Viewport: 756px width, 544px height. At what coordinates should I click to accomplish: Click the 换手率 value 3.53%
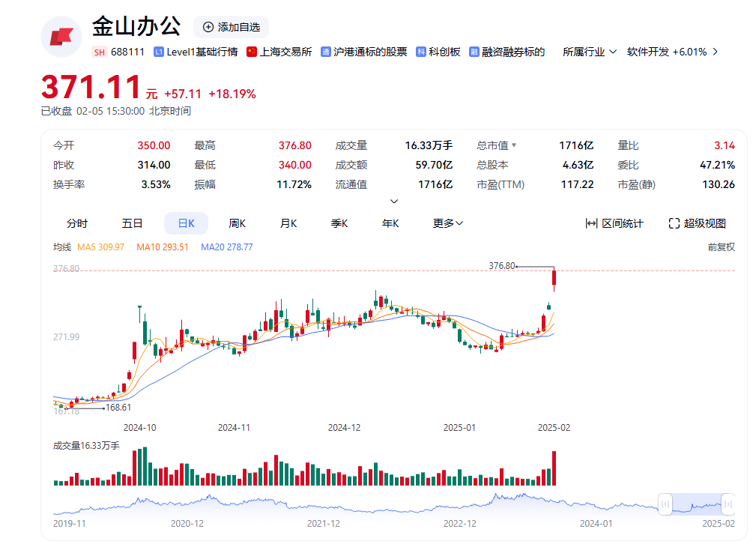click(156, 184)
